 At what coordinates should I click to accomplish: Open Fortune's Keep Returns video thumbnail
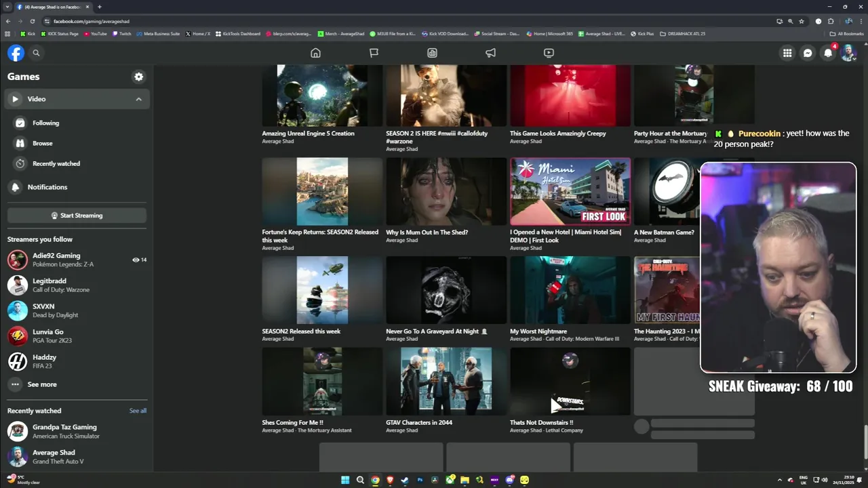(x=322, y=191)
